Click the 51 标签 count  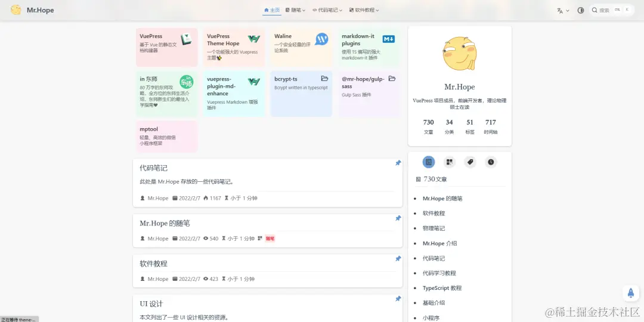pyautogui.click(x=470, y=126)
